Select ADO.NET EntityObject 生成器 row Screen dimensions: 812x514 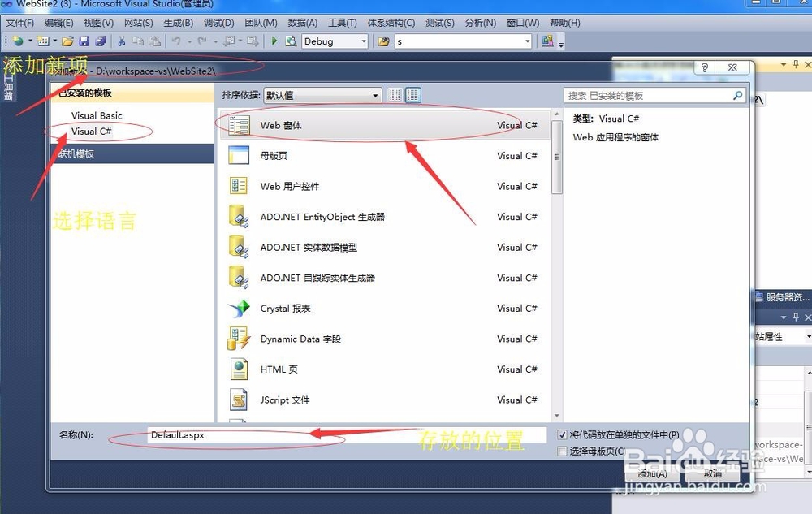[x=385, y=217]
